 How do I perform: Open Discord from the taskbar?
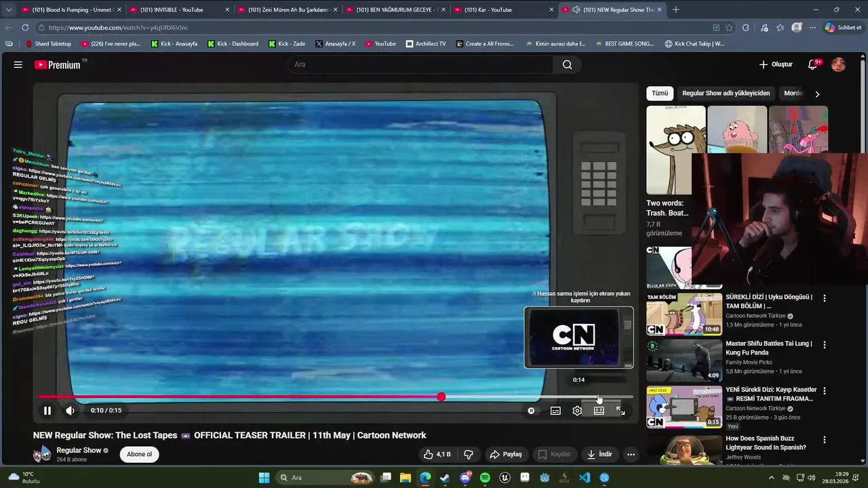pos(465,478)
